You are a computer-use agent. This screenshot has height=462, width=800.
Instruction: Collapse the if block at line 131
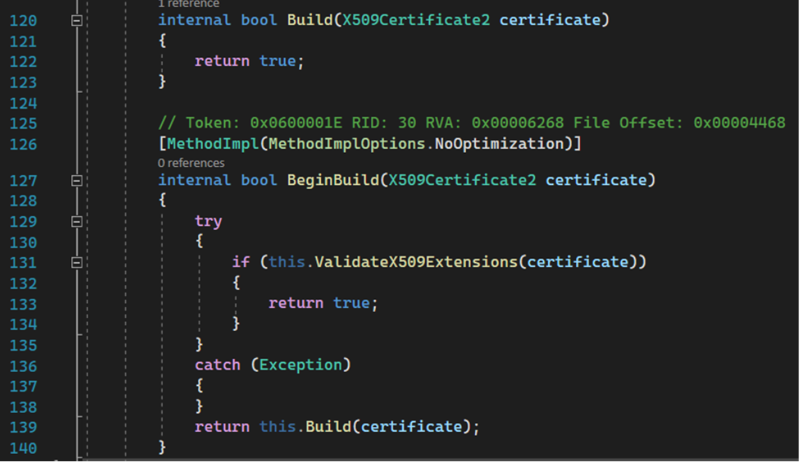click(x=78, y=262)
